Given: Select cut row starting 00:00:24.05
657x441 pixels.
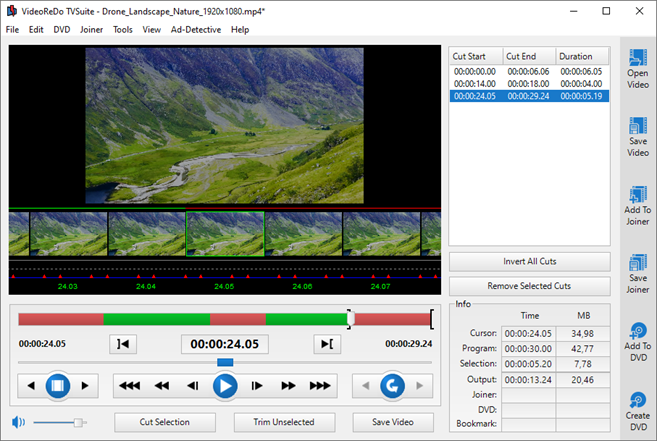Looking at the screenshot, I should pos(529,96).
